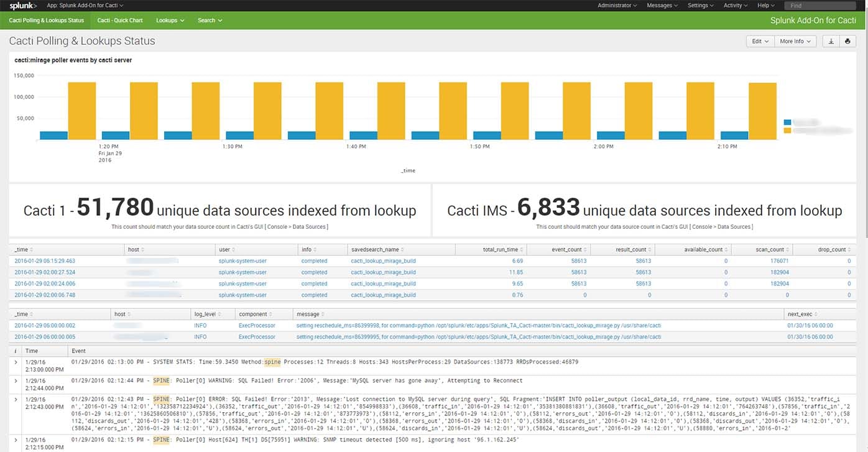Sort by the message column
The height and width of the screenshot is (452, 868).
[310, 314]
